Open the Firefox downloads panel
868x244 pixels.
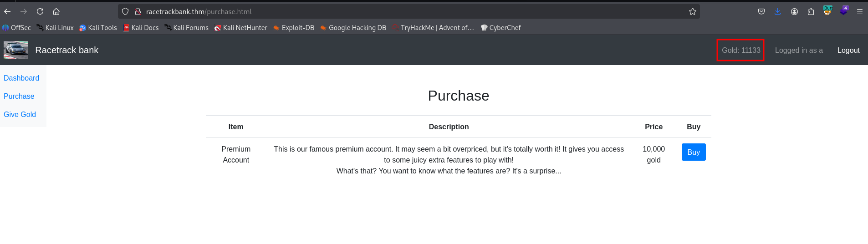pos(777,11)
